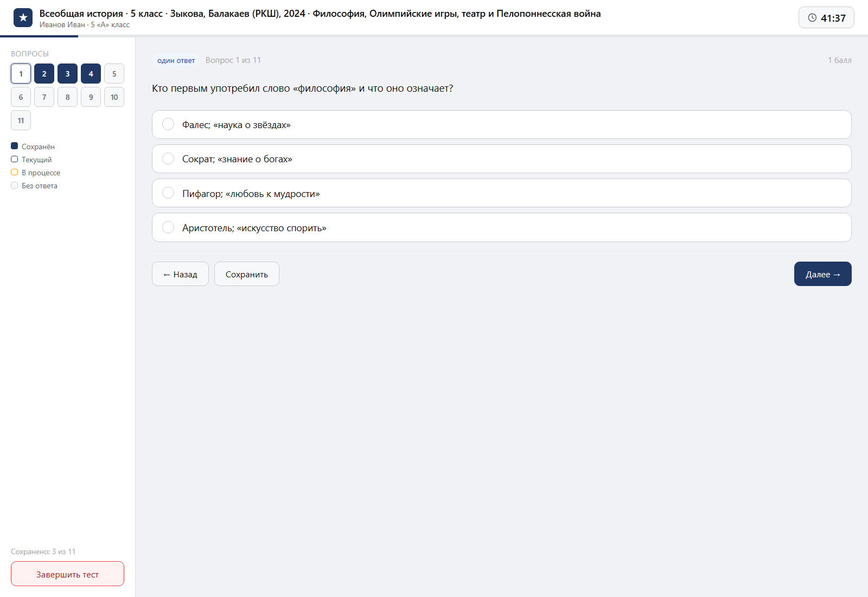868x597 pixels.
Task: Pick «Аристотель; искусство спорить» radio option
Action: click(502, 227)
